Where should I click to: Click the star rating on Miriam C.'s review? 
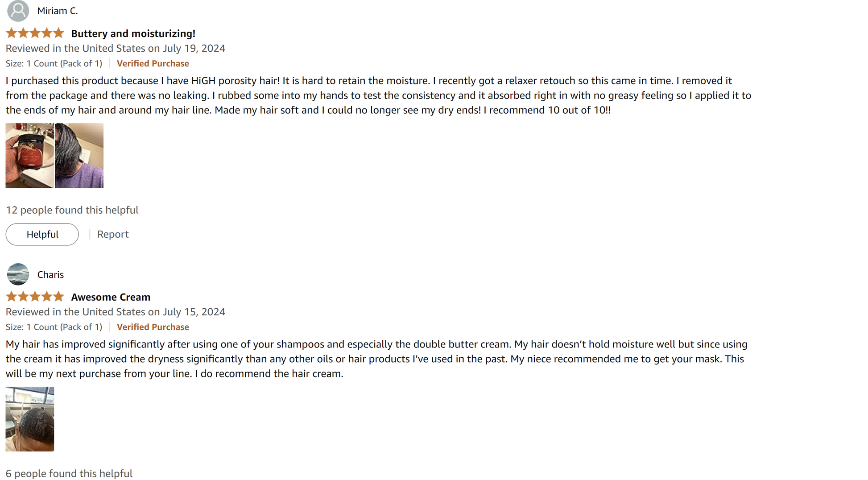point(35,33)
